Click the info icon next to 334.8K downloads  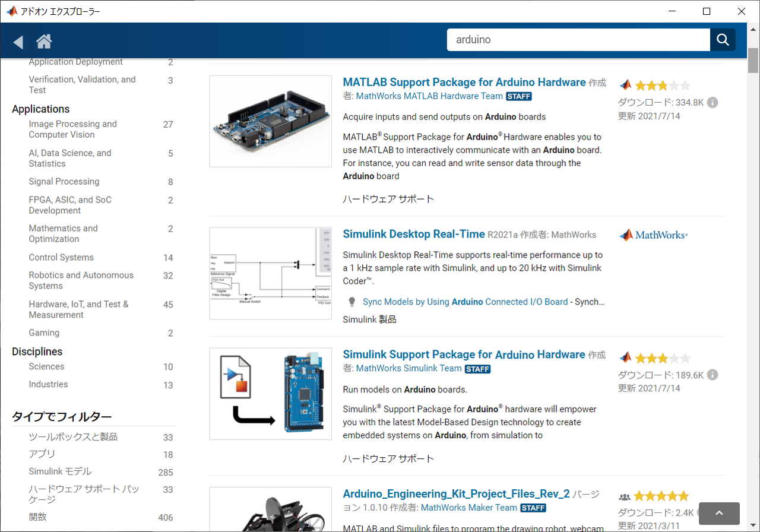[x=712, y=102]
